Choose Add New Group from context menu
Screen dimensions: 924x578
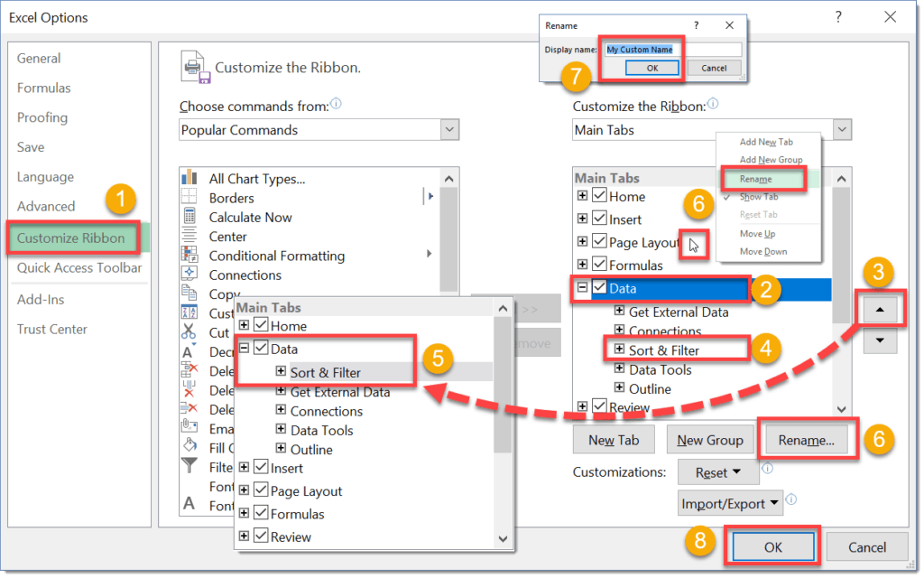[x=771, y=160]
